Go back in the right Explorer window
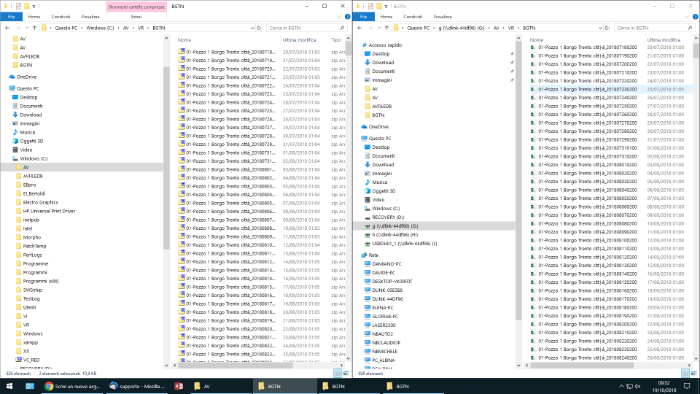This screenshot has width=700, height=394. (x=359, y=28)
